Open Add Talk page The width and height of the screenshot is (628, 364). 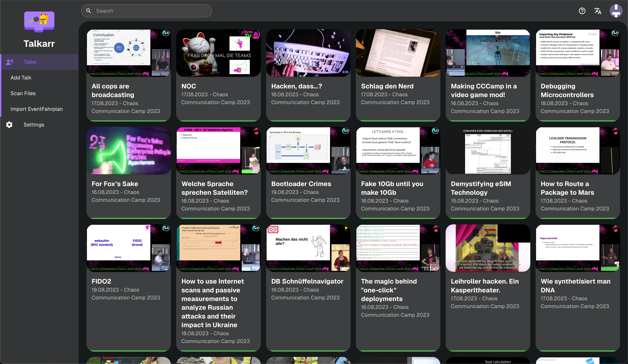[21, 78]
